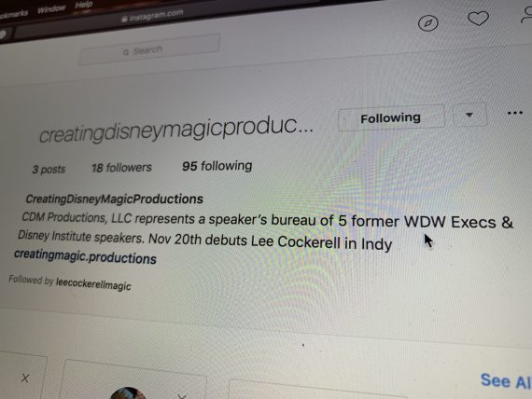
Task: Open the Explore compass icon
Action: [427, 23]
